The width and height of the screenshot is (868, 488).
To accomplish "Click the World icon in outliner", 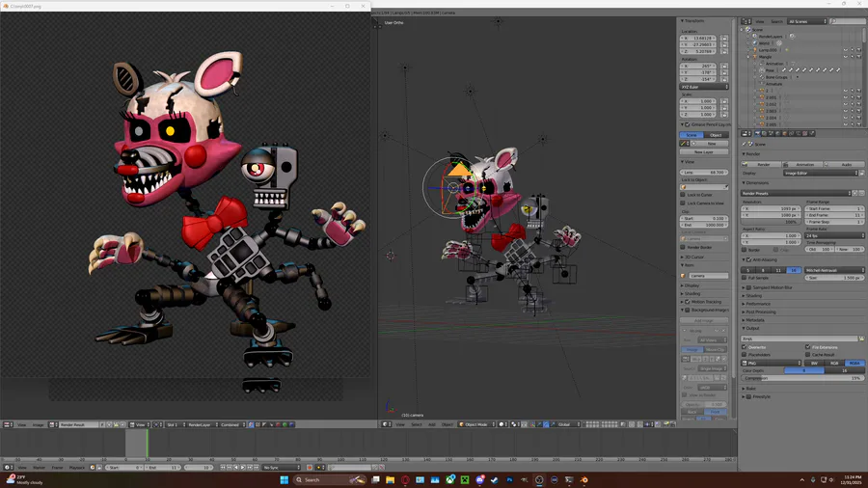I will (754, 43).
